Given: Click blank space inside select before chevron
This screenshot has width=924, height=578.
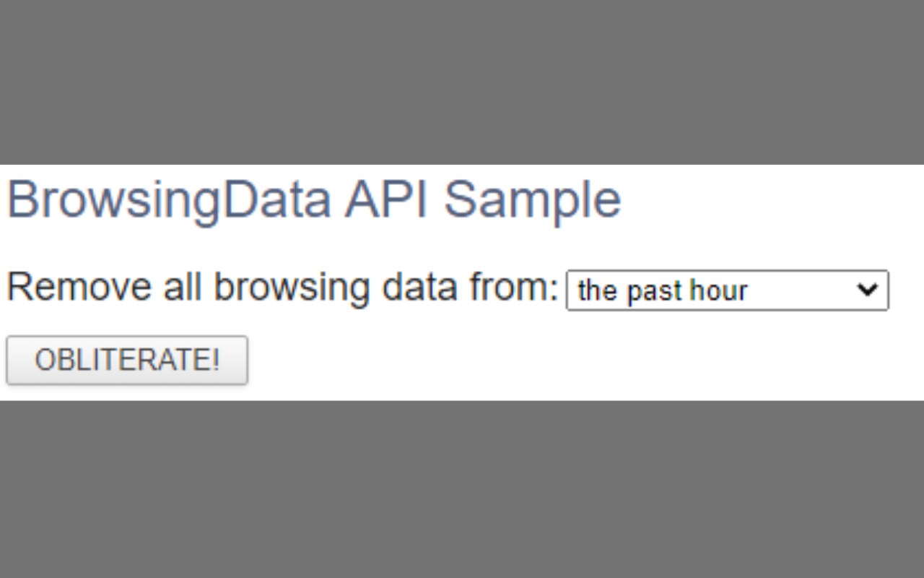Looking at the screenshot, I should click(x=801, y=290).
